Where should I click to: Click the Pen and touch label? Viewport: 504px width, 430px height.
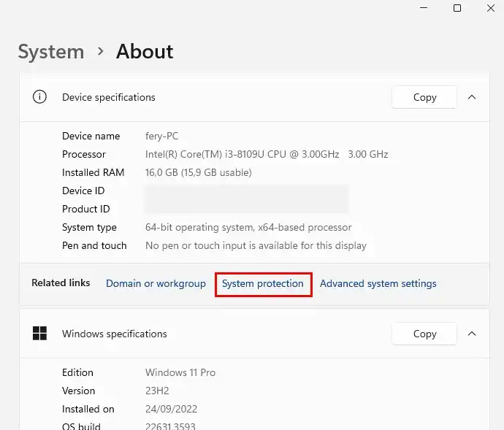coord(94,245)
